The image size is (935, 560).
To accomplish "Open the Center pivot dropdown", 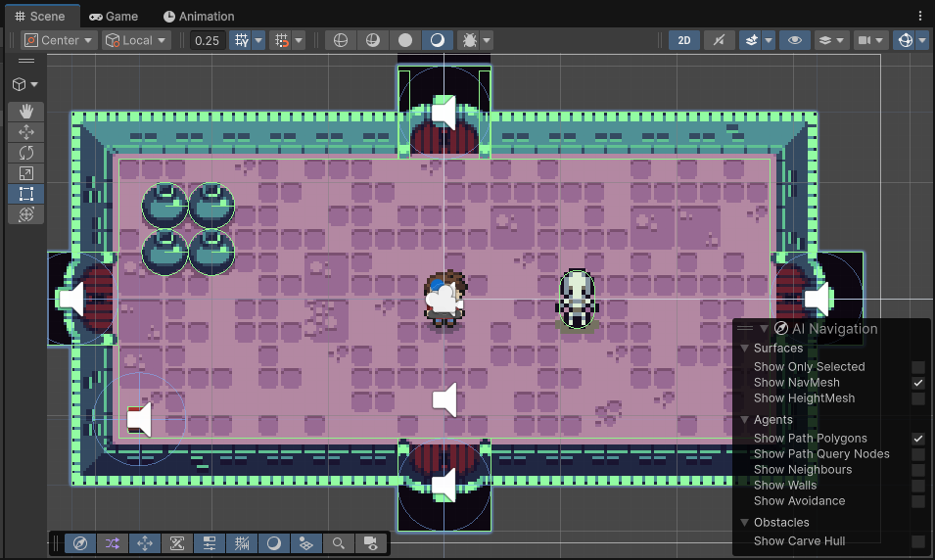I will pos(58,40).
